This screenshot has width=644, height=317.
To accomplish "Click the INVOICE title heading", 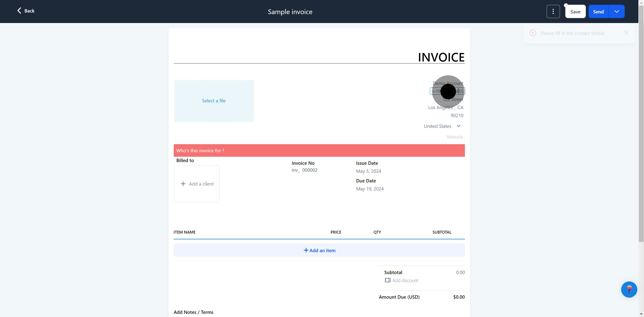I will pyautogui.click(x=441, y=57).
